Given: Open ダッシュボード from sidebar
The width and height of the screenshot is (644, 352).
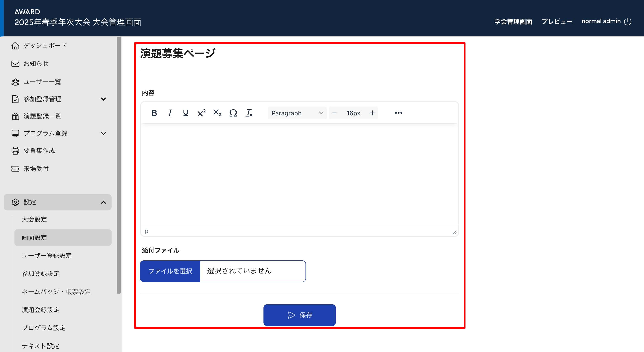Looking at the screenshot, I should (45, 45).
